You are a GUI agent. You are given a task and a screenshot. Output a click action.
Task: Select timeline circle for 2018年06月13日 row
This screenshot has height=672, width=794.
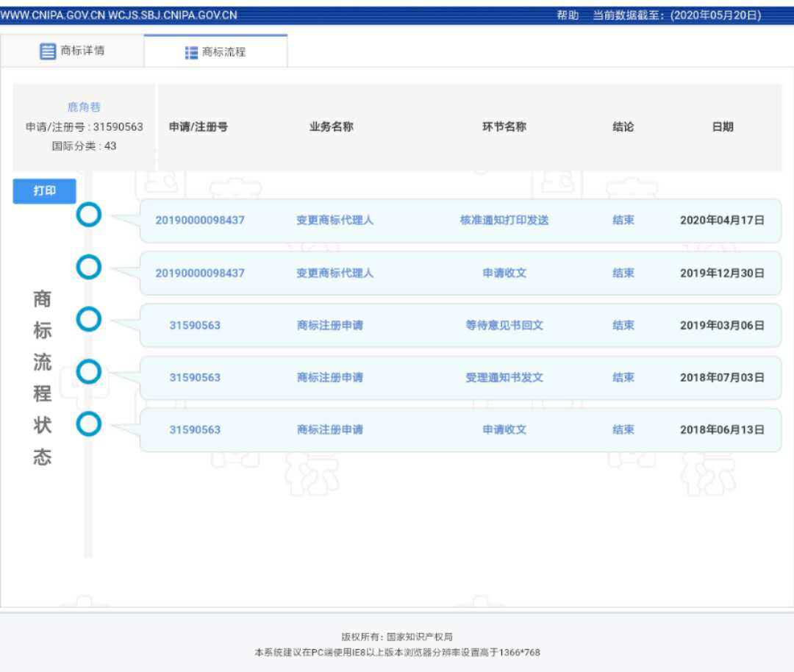[89, 424]
